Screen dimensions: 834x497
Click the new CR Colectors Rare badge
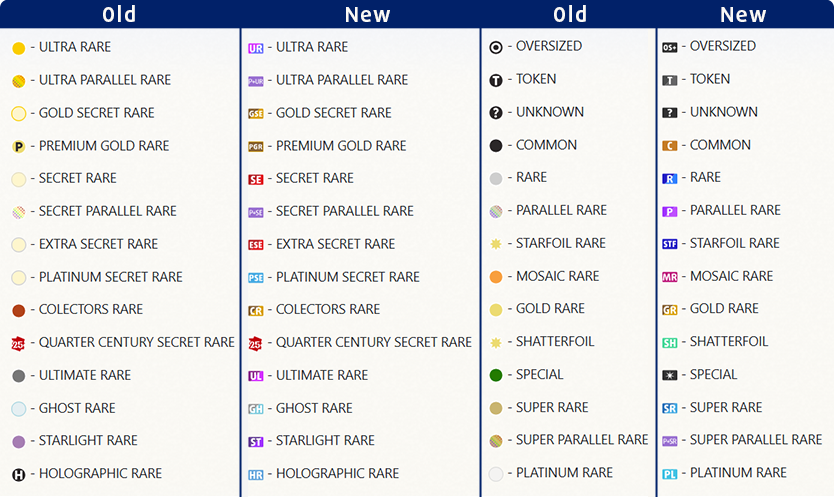[256, 311]
